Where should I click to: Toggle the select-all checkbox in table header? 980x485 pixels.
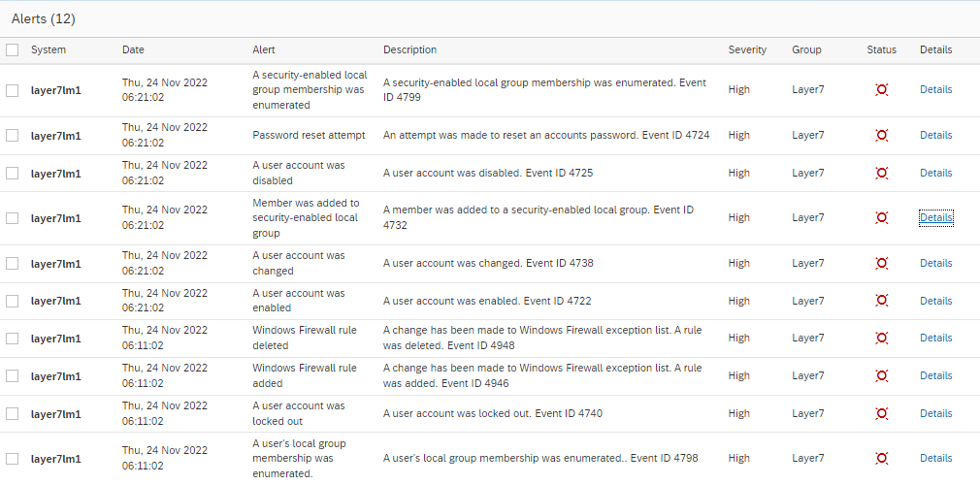point(12,49)
